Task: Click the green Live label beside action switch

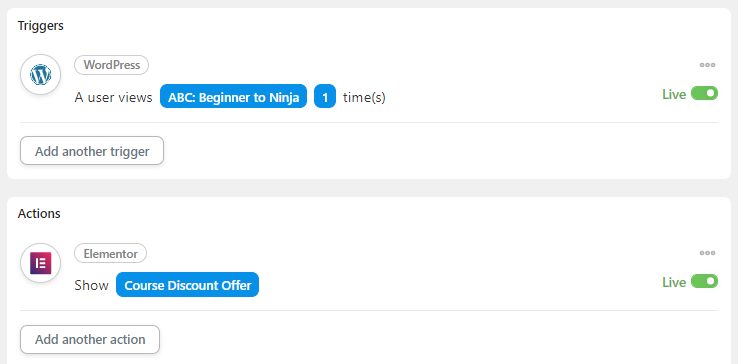Action: 674,283
